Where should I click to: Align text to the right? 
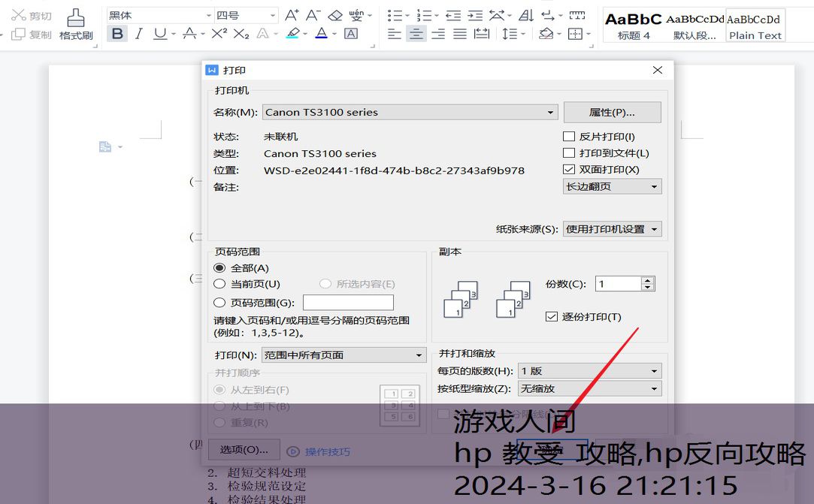coord(438,35)
